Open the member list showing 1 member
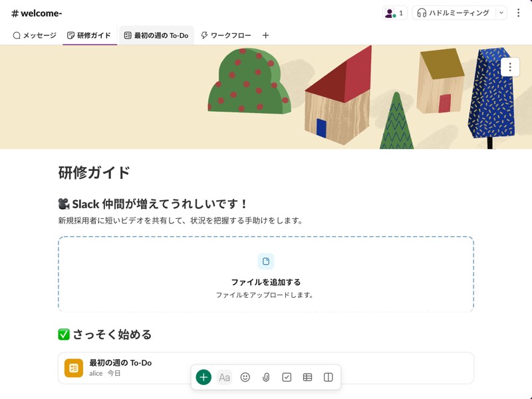 point(395,13)
